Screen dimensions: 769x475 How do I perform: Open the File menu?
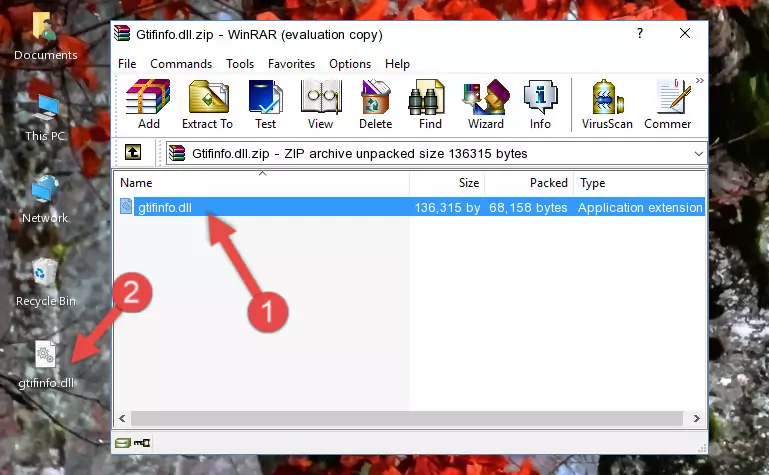coord(127,64)
